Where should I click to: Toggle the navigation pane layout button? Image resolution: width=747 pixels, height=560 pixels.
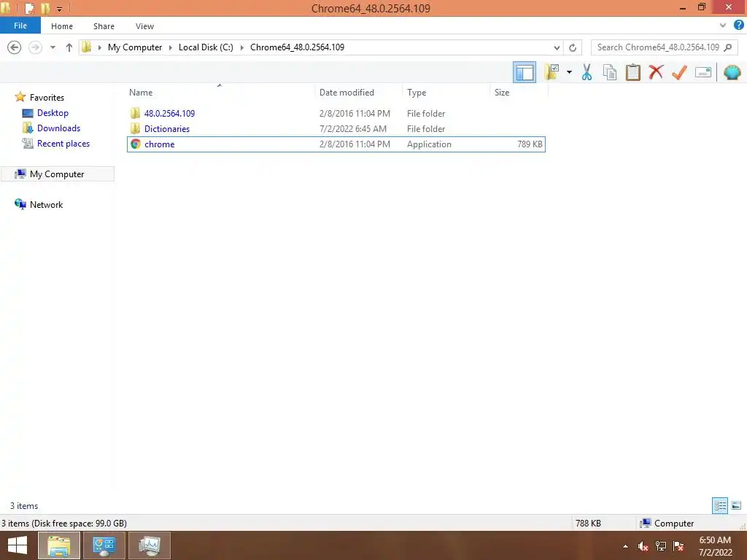click(524, 72)
